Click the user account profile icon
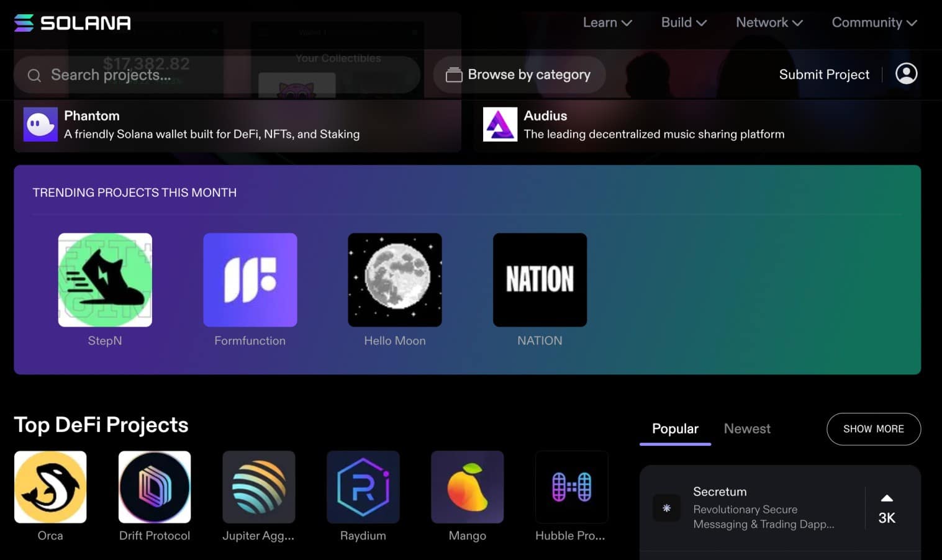The width and height of the screenshot is (942, 560). [x=907, y=74]
